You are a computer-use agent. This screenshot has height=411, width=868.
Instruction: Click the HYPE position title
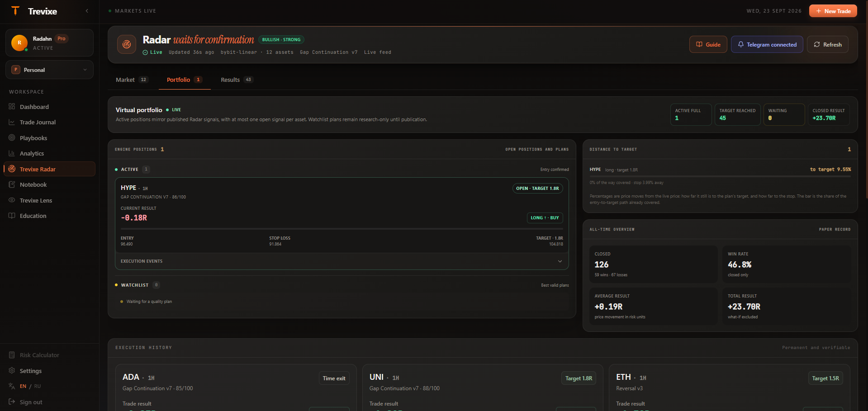click(x=128, y=188)
